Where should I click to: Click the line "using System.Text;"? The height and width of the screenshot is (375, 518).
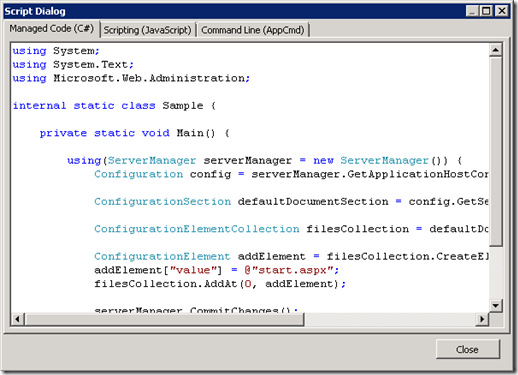pos(73,65)
